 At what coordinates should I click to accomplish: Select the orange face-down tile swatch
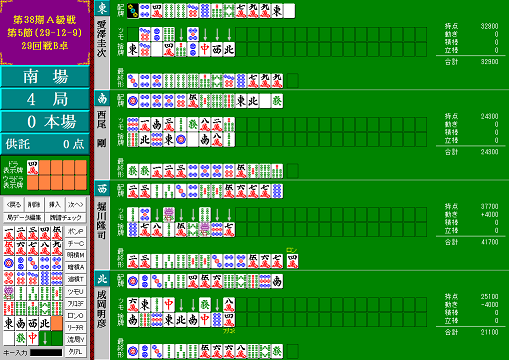point(57,323)
